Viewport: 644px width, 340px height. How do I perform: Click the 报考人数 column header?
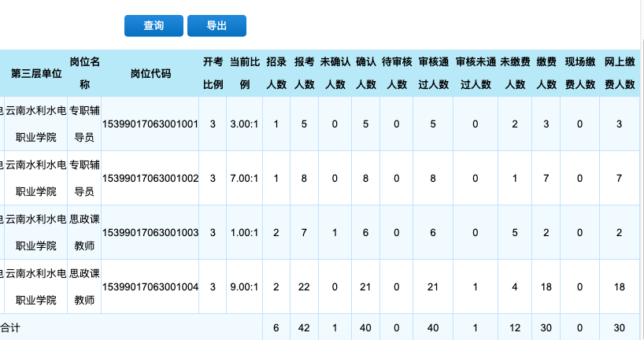(305, 73)
